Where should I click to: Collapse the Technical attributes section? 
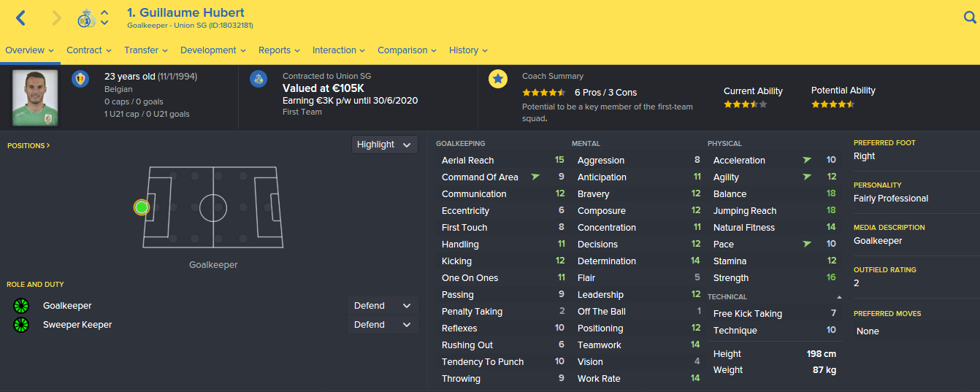(x=839, y=297)
